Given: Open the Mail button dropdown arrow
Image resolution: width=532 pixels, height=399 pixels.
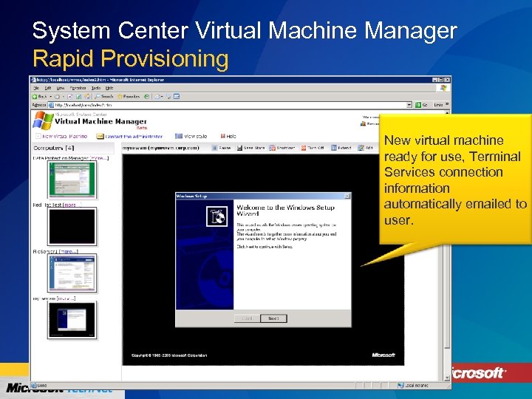Looking at the screenshot, I should (162, 97).
